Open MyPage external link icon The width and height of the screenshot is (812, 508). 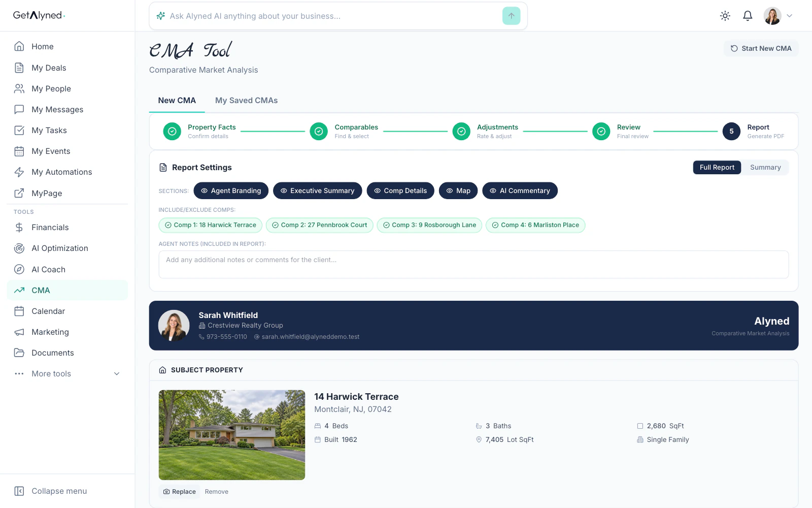point(19,193)
